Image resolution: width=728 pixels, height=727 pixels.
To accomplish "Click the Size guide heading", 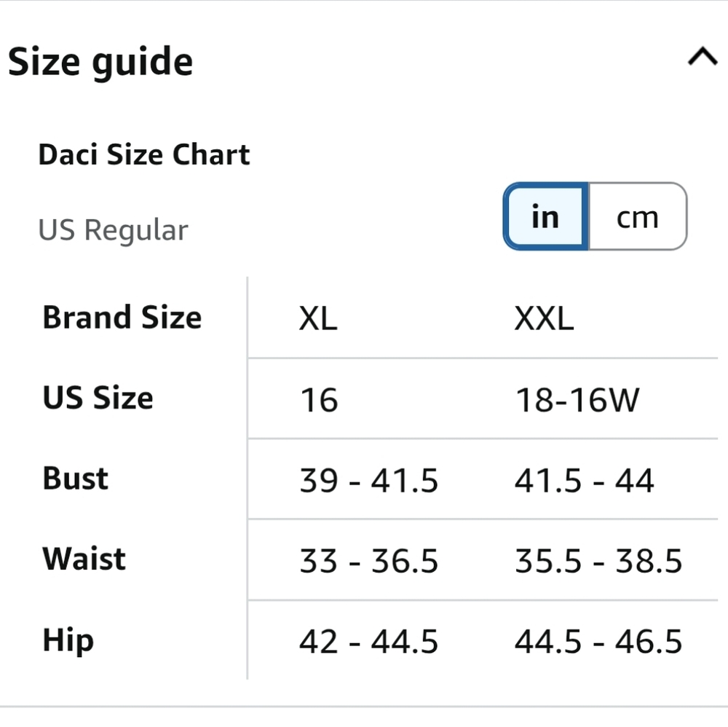I will click(x=100, y=62).
